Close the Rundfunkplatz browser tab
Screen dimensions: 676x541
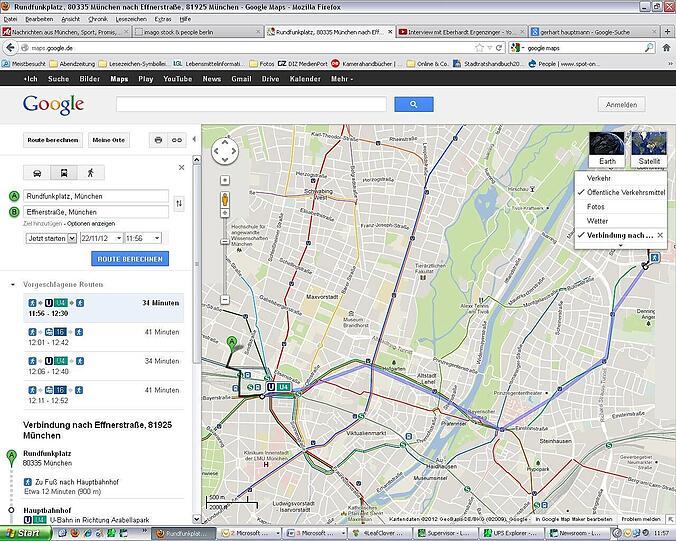pos(390,32)
